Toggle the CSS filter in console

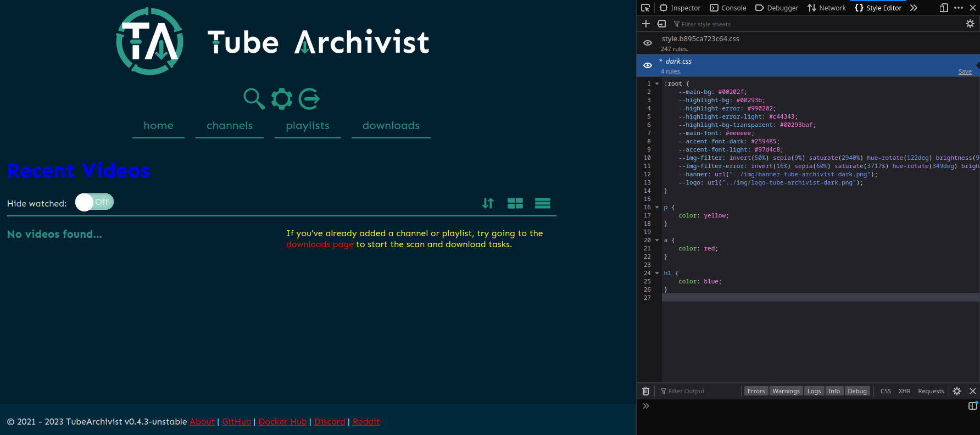886,391
